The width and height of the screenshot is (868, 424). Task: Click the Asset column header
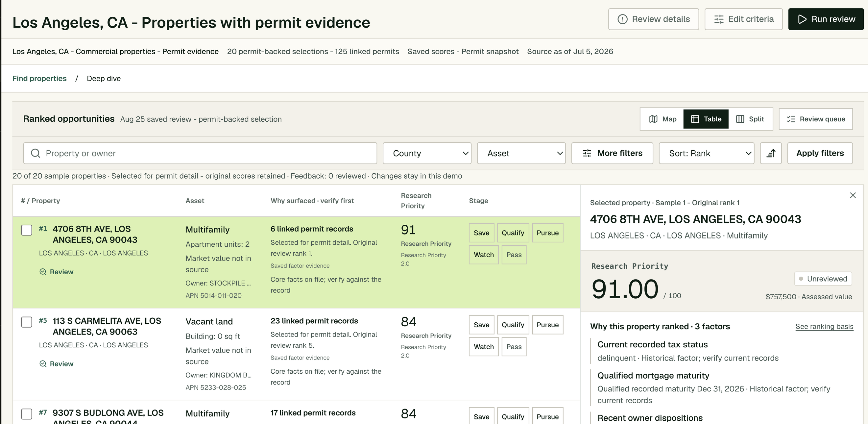tap(195, 201)
